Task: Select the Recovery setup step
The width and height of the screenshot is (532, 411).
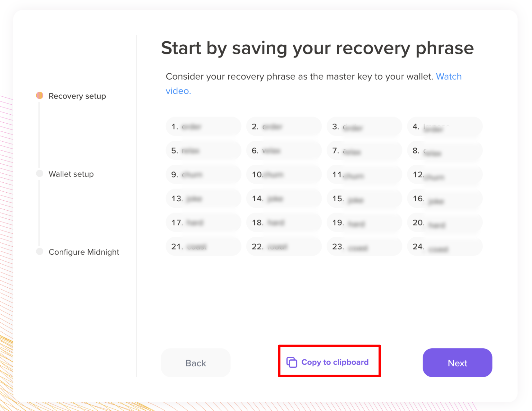Action: coord(77,96)
